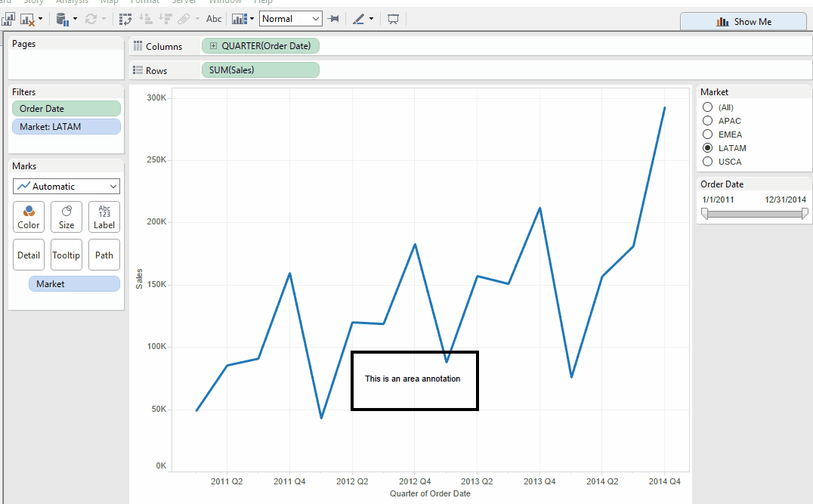Image resolution: width=813 pixels, height=504 pixels.
Task: Click the fix axes pin icon
Action: (333, 19)
